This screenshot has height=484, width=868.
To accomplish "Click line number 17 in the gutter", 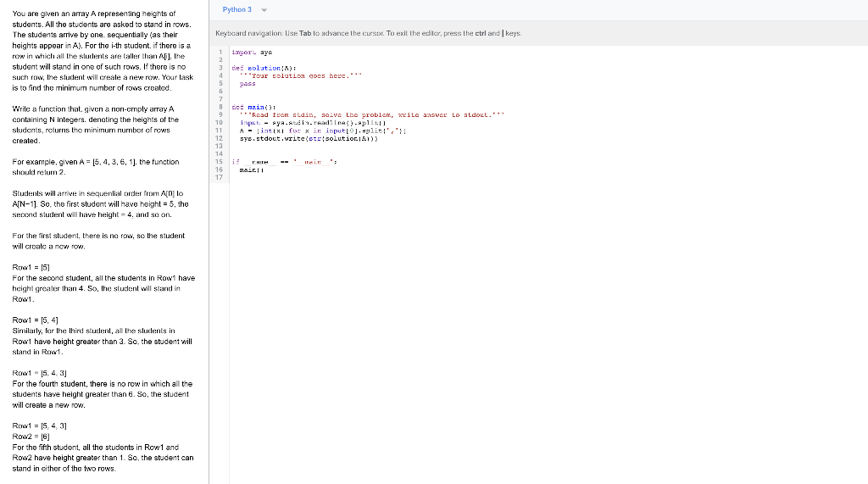I will [220, 178].
